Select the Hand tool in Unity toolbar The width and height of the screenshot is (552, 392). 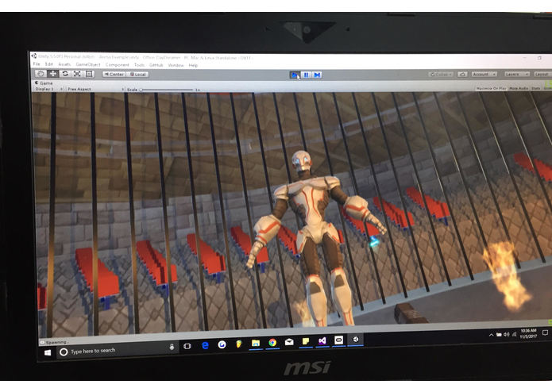click(x=41, y=74)
